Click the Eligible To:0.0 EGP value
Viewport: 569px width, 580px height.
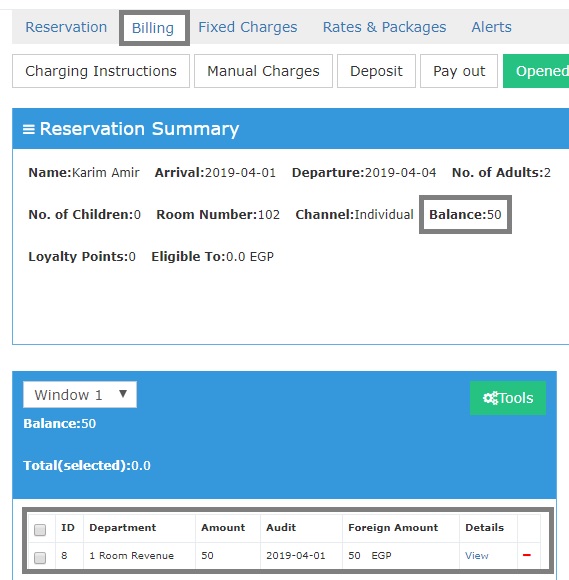[250, 257]
